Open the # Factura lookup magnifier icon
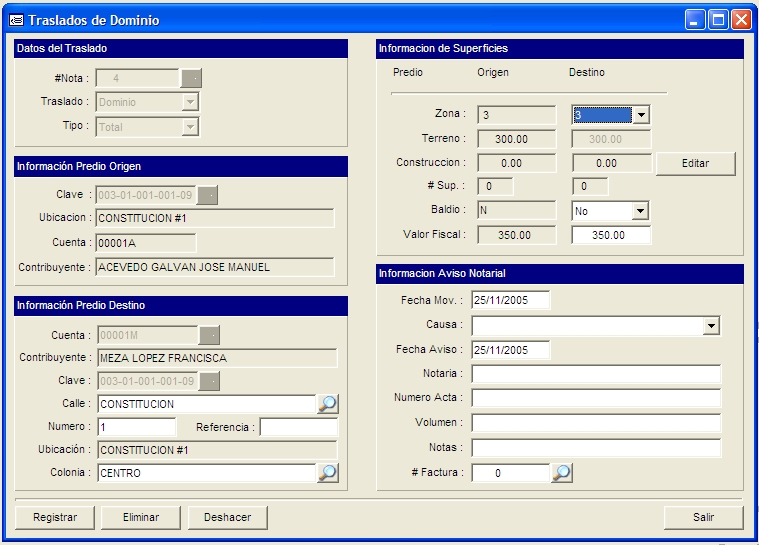759x545 pixels. click(562, 473)
